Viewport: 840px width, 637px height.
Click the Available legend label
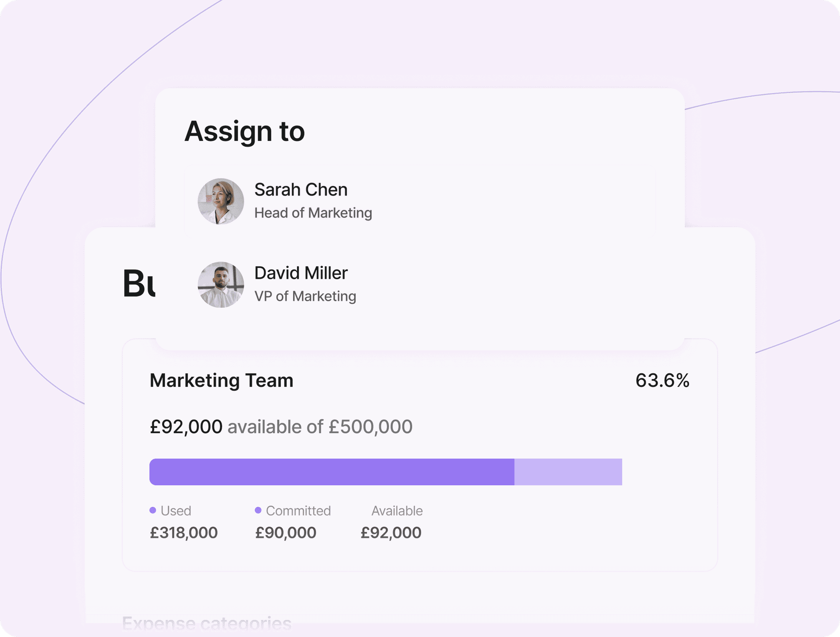397,511
